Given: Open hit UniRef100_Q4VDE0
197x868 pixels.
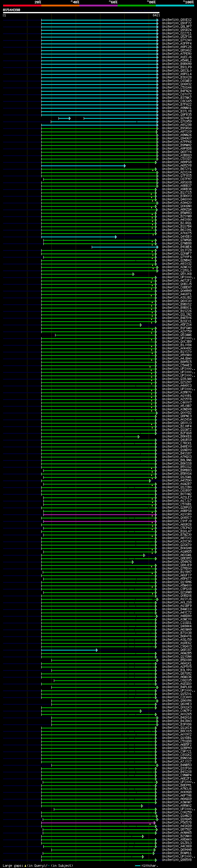Looking at the screenshot, I should coord(177,236).
